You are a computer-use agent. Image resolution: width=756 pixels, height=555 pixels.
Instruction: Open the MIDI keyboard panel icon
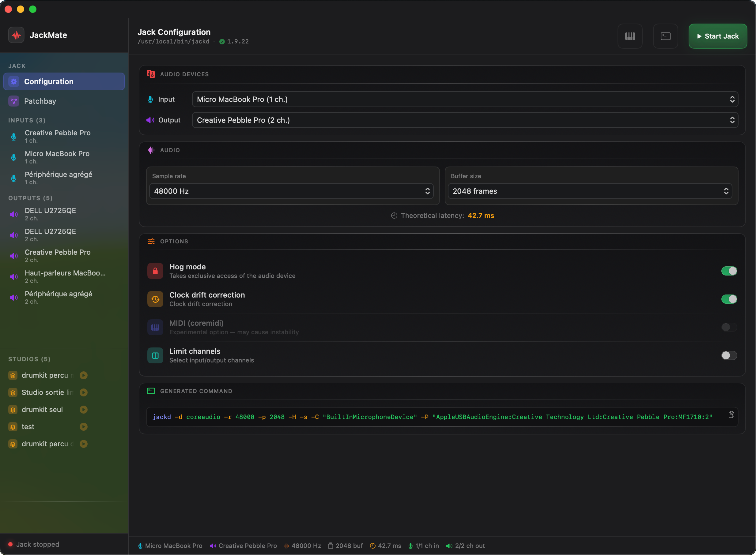tap(629, 36)
